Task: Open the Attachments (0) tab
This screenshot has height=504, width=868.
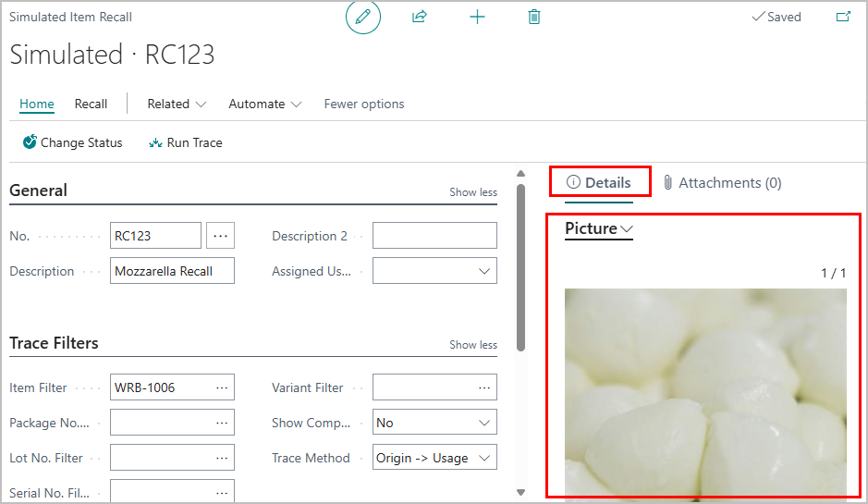Action: pyautogui.click(x=722, y=183)
